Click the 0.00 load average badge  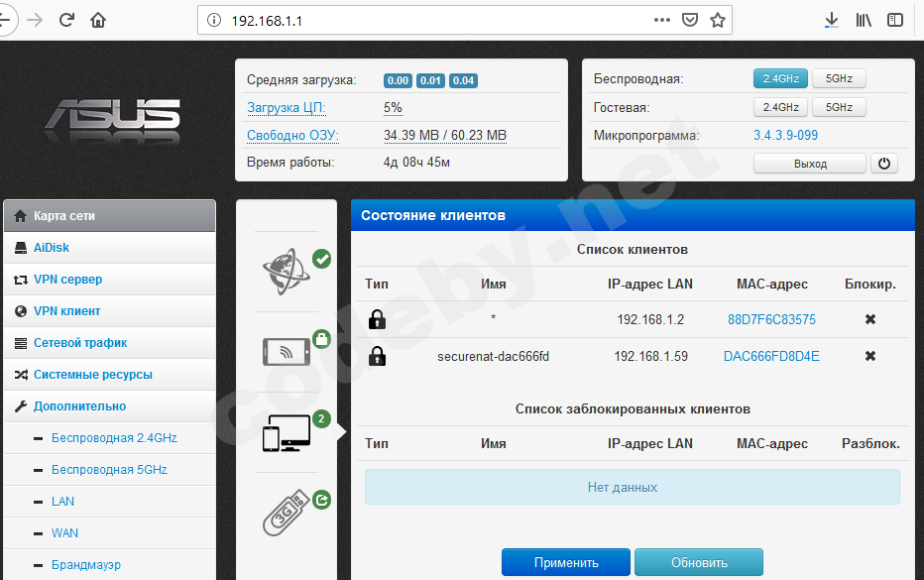point(398,80)
